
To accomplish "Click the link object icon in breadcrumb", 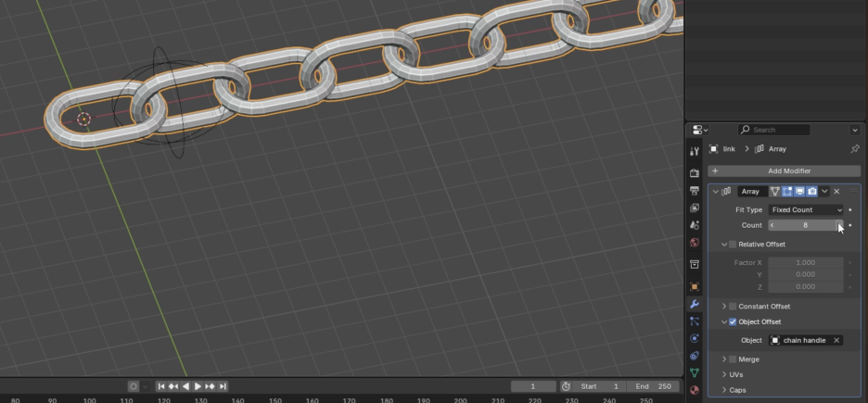I will click(x=713, y=149).
